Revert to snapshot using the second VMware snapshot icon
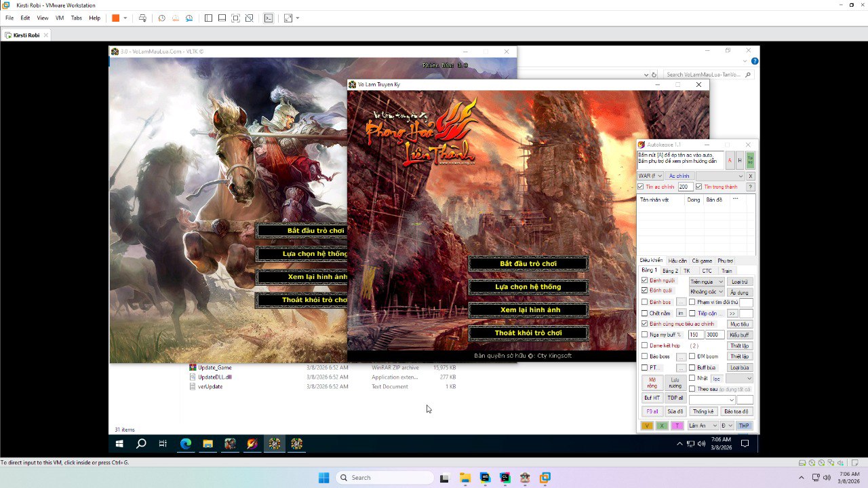The image size is (868, 488). pos(176,18)
